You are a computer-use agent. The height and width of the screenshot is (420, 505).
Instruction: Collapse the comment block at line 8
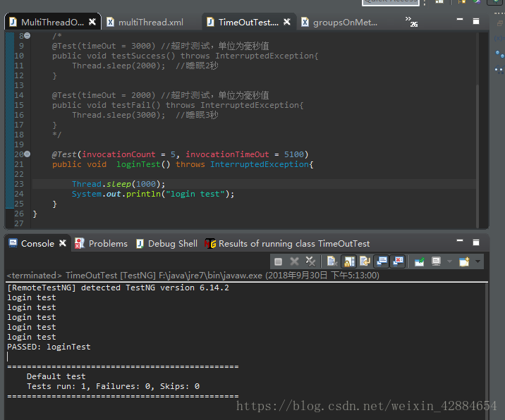(28, 36)
